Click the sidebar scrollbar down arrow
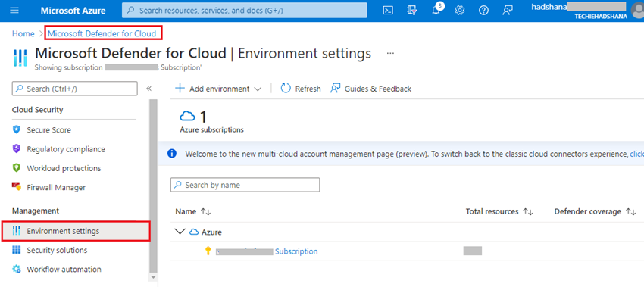 (154, 278)
